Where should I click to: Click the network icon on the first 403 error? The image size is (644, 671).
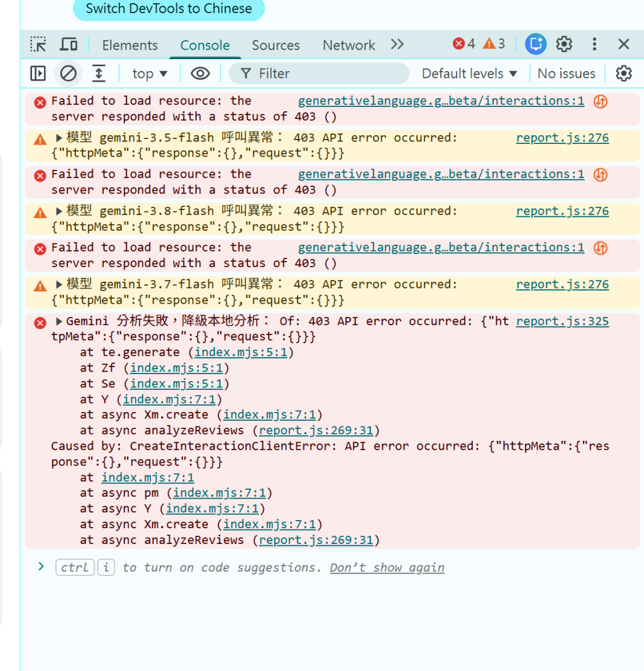click(601, 101)
